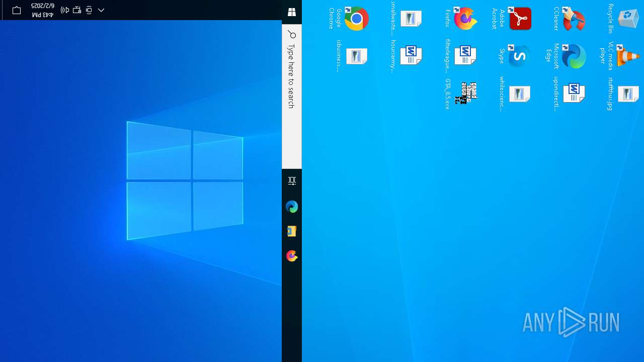Screen dimensions: 644x362
Task: Select the CCleaner desktop shortcut
Action: (569, 19)
